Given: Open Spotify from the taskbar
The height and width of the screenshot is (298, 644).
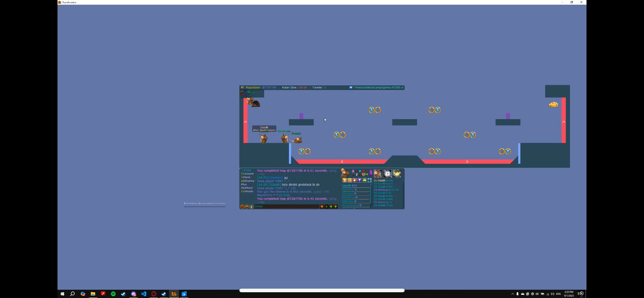Looking at the screenshot, I should (x=113, y=294).
